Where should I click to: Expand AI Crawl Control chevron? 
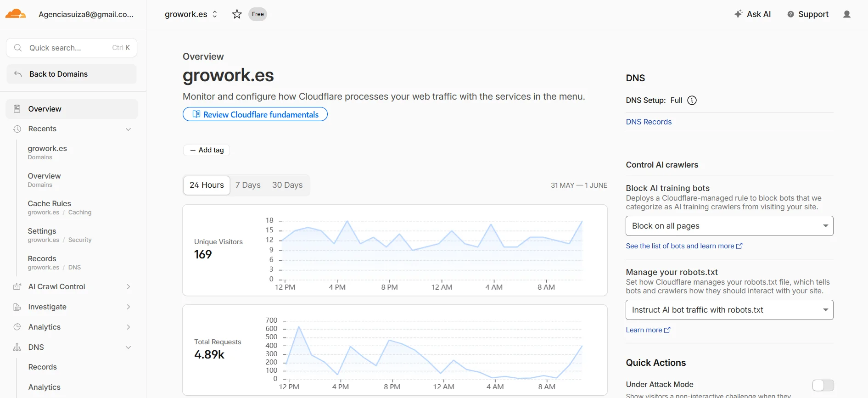pos(129,286)
